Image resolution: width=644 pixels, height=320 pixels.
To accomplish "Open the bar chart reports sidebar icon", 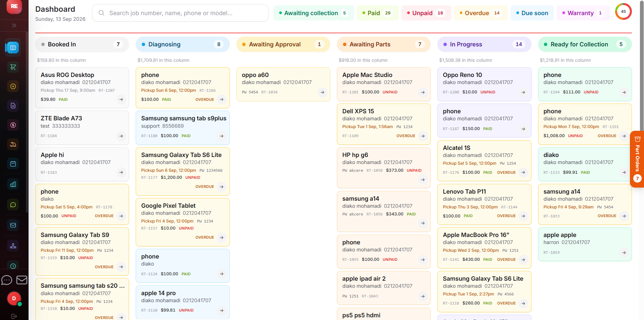I will pos(13,184).
